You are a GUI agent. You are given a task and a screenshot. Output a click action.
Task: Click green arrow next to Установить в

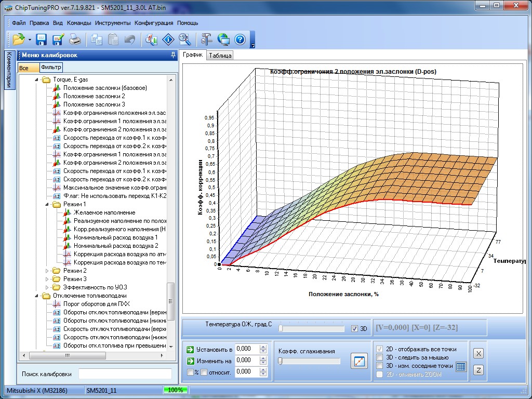[x=190, y=349]
